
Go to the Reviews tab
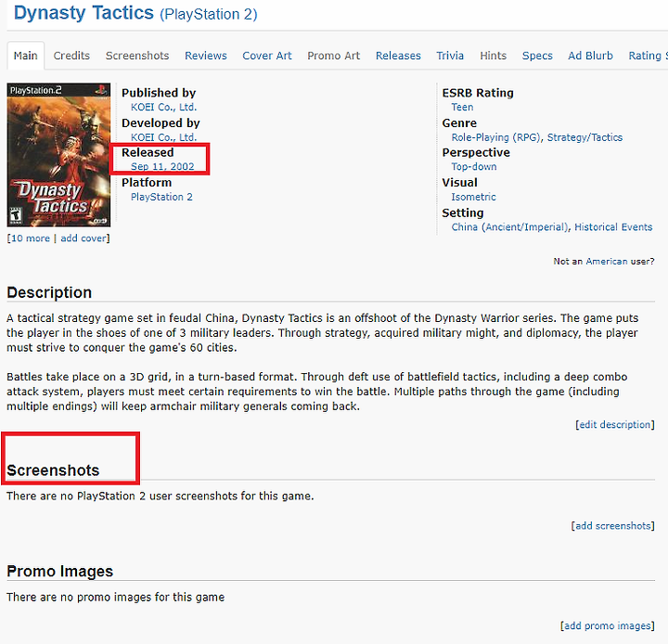206,56
